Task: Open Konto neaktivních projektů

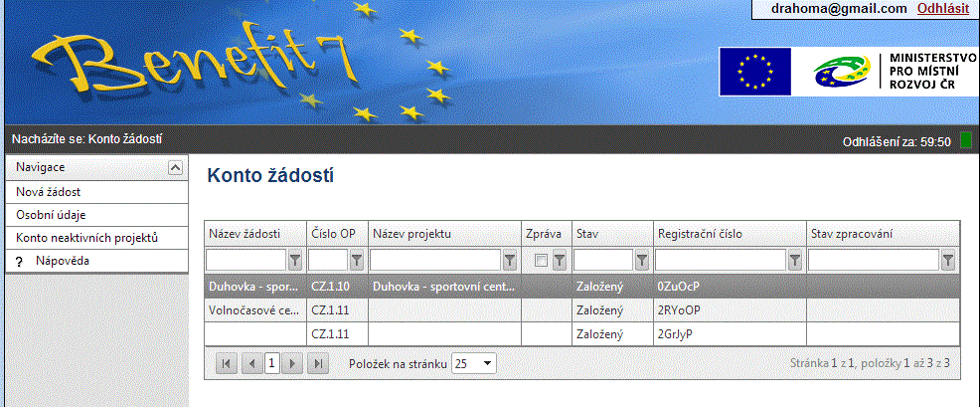Action: 96,238
